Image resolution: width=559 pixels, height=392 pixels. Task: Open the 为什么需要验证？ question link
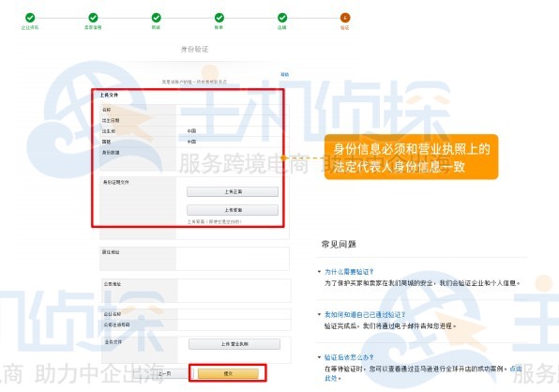point(349,272)
